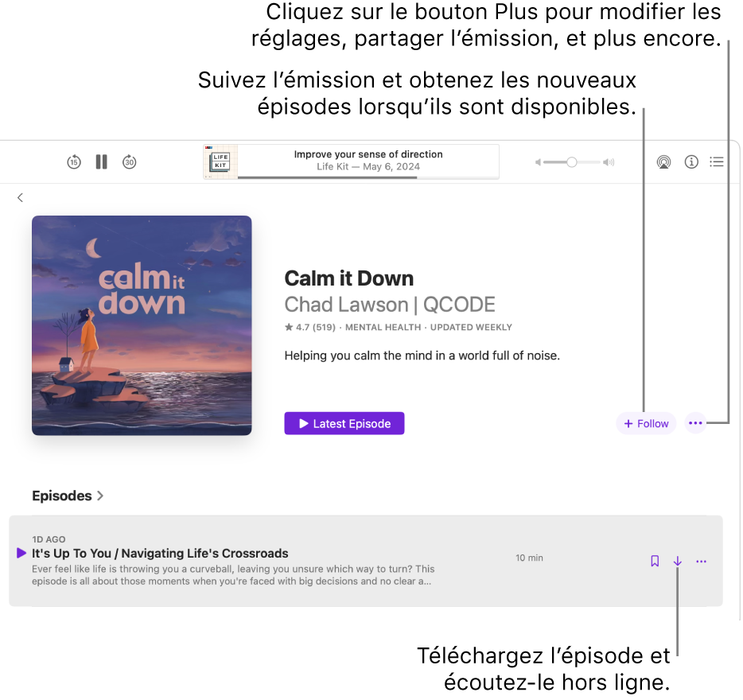Click the Life Kit artwork in player

click(220, 162)
